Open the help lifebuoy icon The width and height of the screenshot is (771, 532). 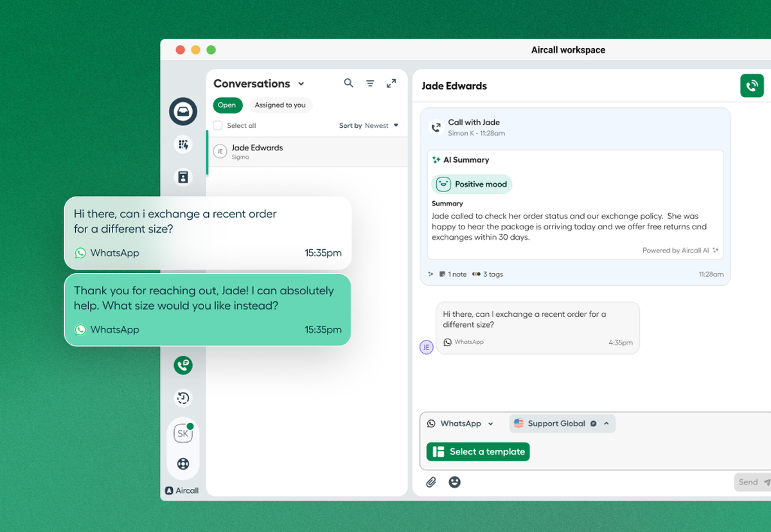pos(183,463)
